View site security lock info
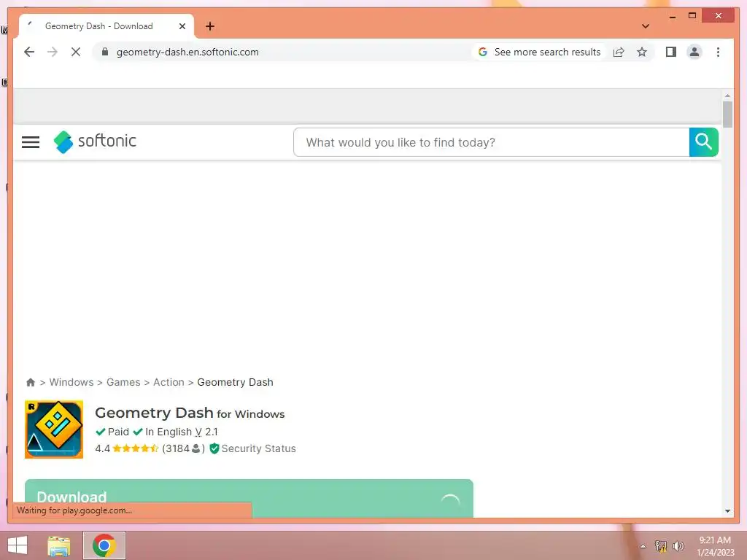 tap(105, 52)
